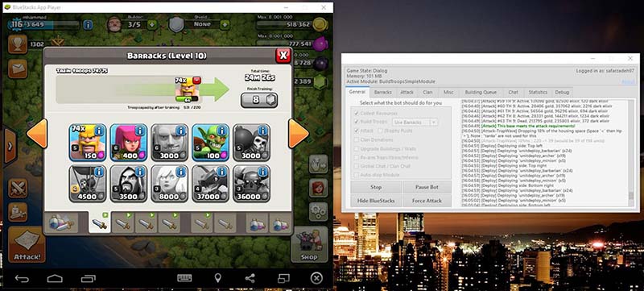Show info for the Dragon troop
644x291 pixels.
222,172
